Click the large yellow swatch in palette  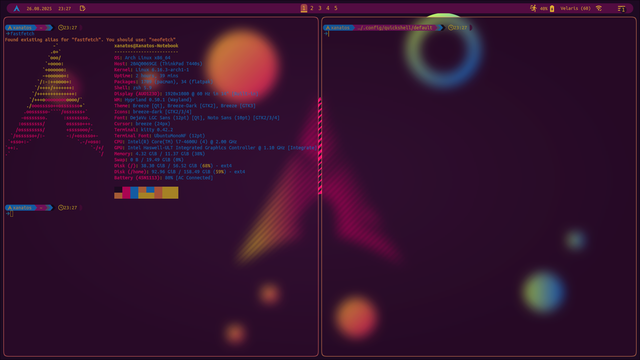(170, 193)
